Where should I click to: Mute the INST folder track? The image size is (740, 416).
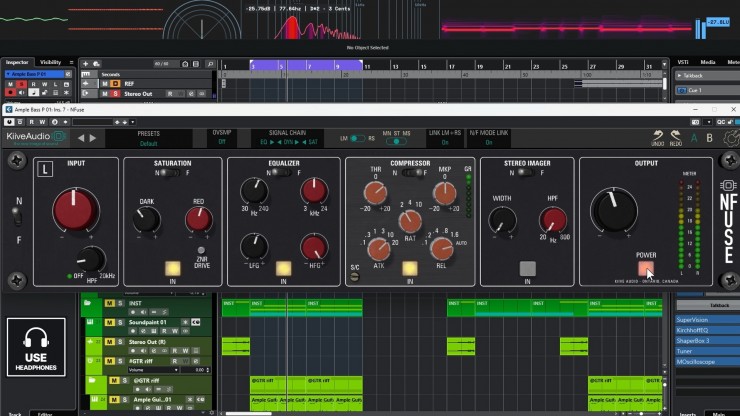pyautogui.click(x=109, y=303)
